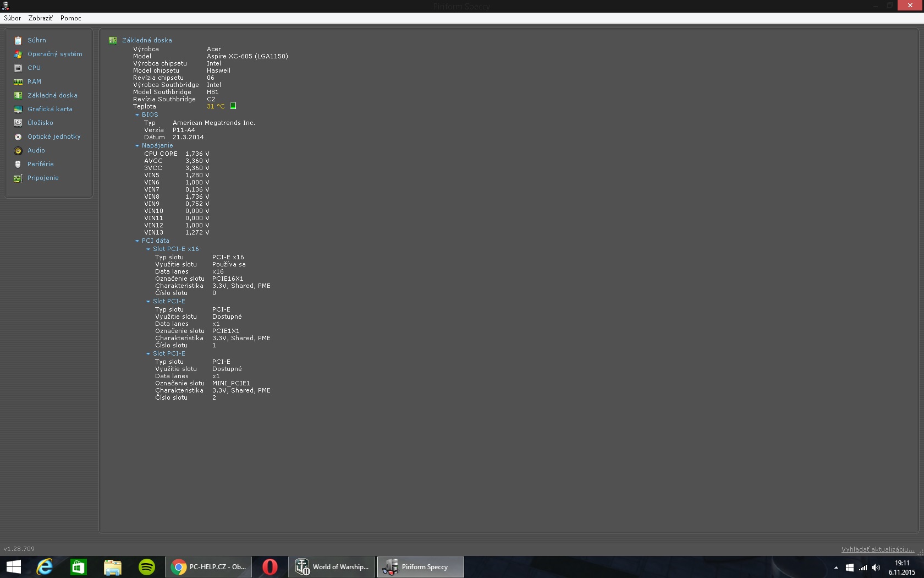Switch to World of Warships taskbar window
Image resolution: width=924 pixels, height=578 pixels.
click(332, 567)
